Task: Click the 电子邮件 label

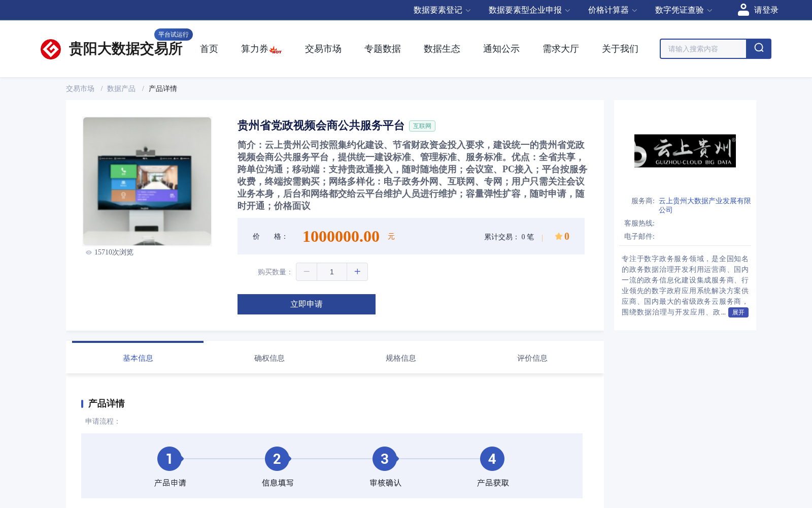Action: point(639,237)
